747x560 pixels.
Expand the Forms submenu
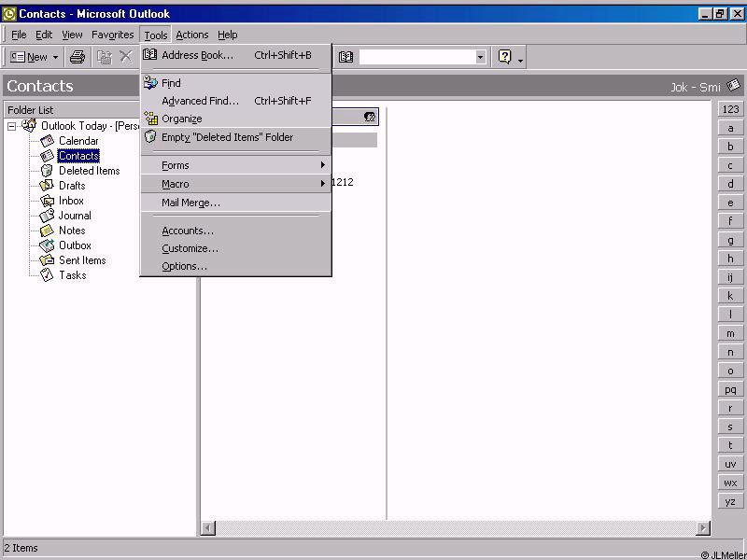(236, 165)
